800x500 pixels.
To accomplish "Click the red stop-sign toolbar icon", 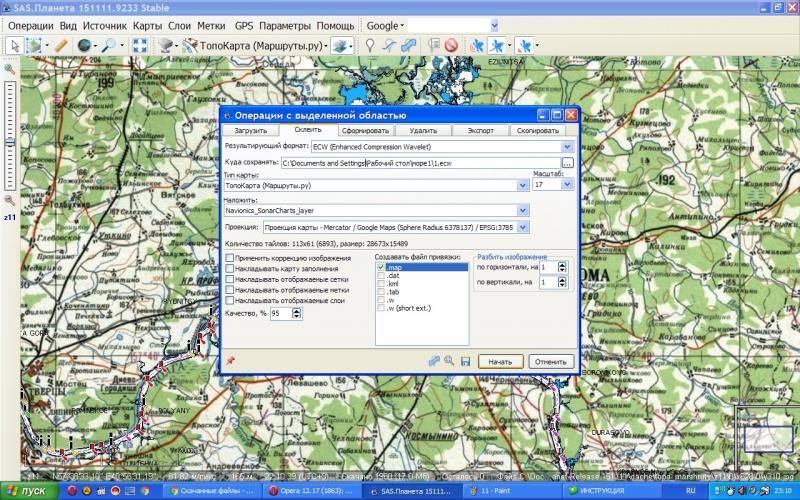I will pos(451,45).
